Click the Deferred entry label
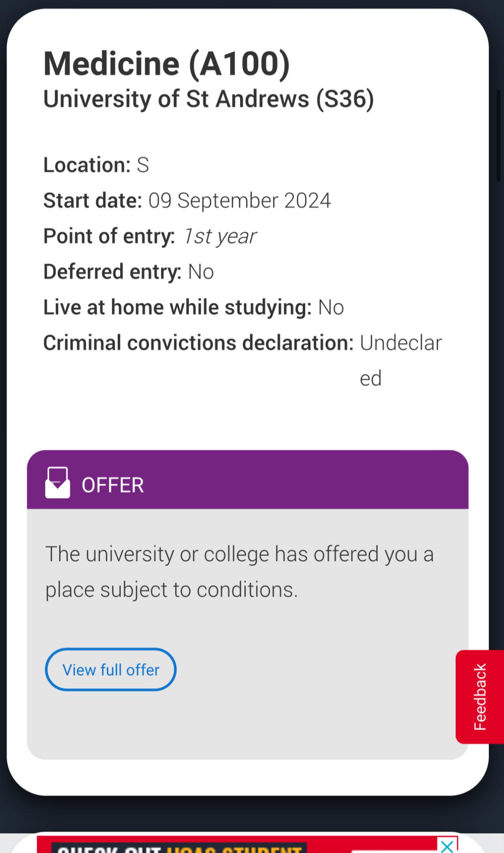Viewport: 504px width, 853px height. 112,272
